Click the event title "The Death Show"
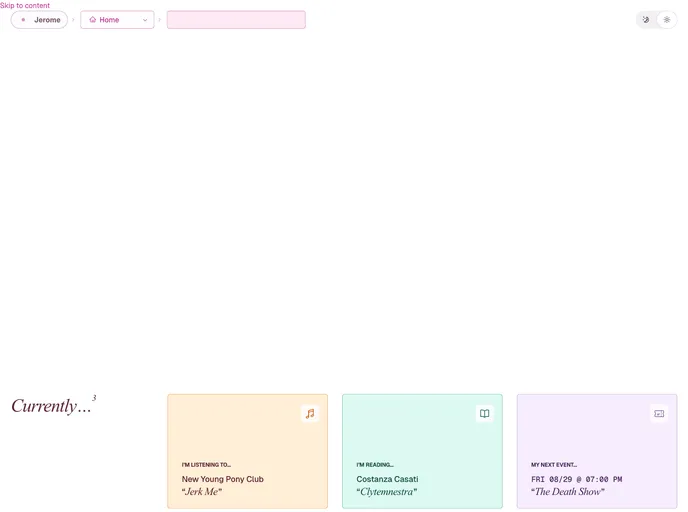Screen dimensions: 688x512 pyautogui.click(x=568, y=492)
